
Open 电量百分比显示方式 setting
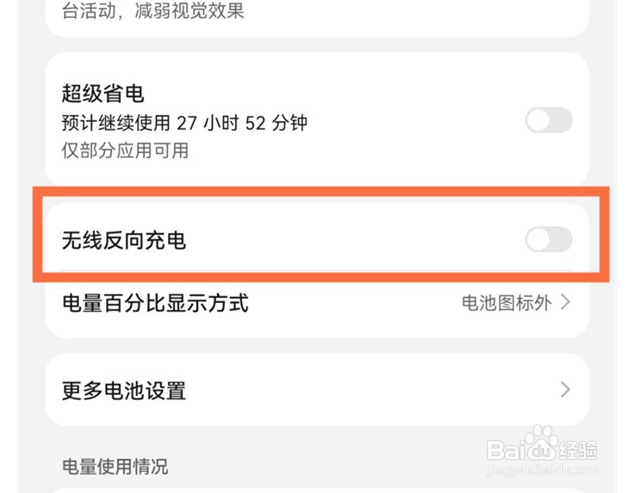pyautogui.click(x=155, y=302)
